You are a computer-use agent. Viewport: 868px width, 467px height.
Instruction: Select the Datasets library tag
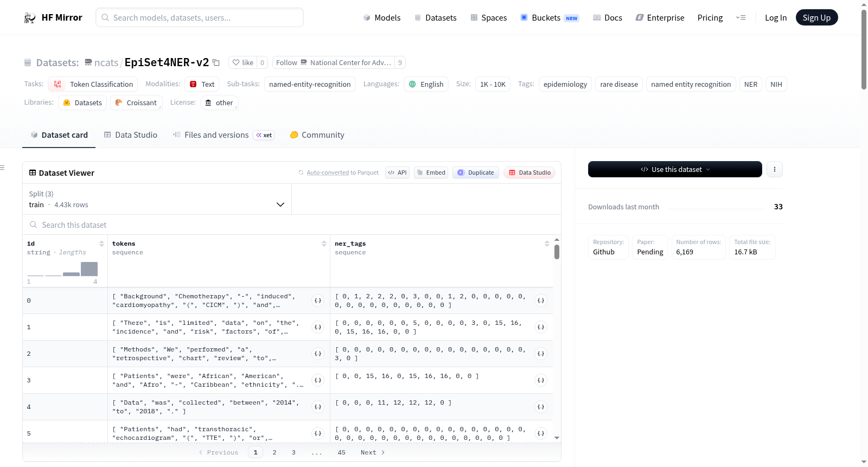point(82,103)
